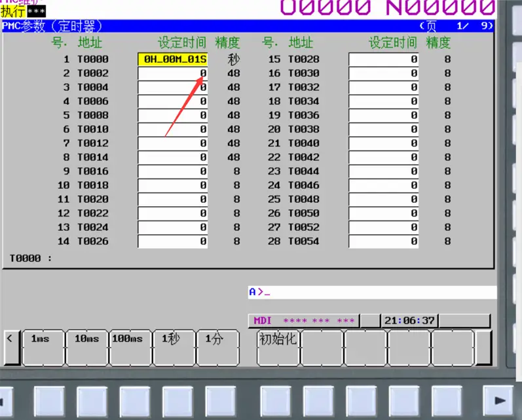
Task: Click the T0028 setting time field
Action: 383,60
